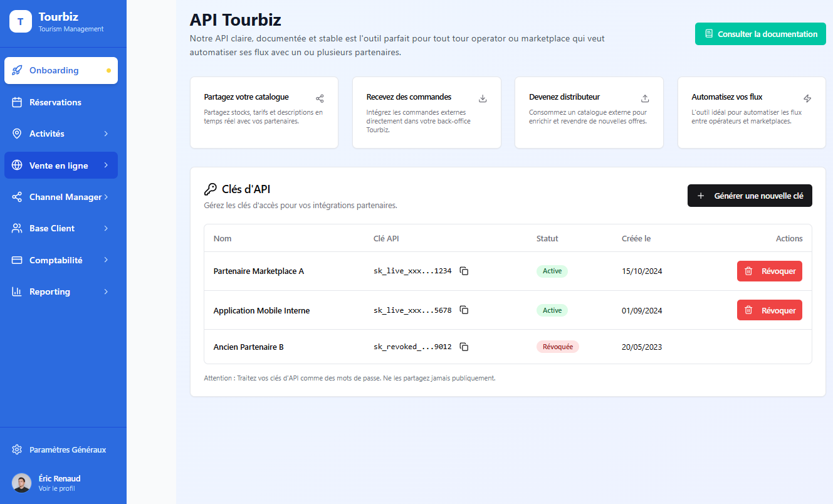Screen dimensions: 833x504
Task: Copy the Partenaire Marketplace A API key
Action: (x=464, y=271)
